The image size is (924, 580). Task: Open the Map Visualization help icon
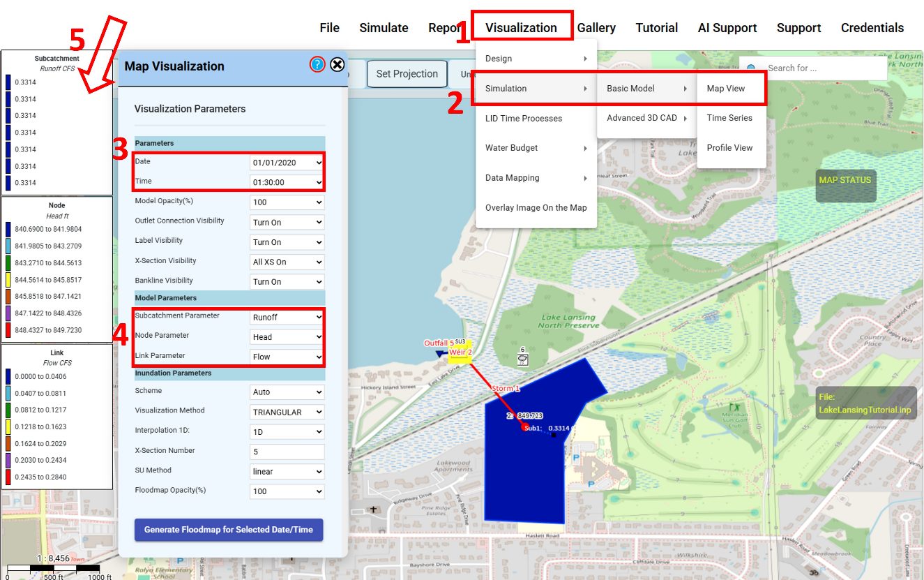point(317,65)
